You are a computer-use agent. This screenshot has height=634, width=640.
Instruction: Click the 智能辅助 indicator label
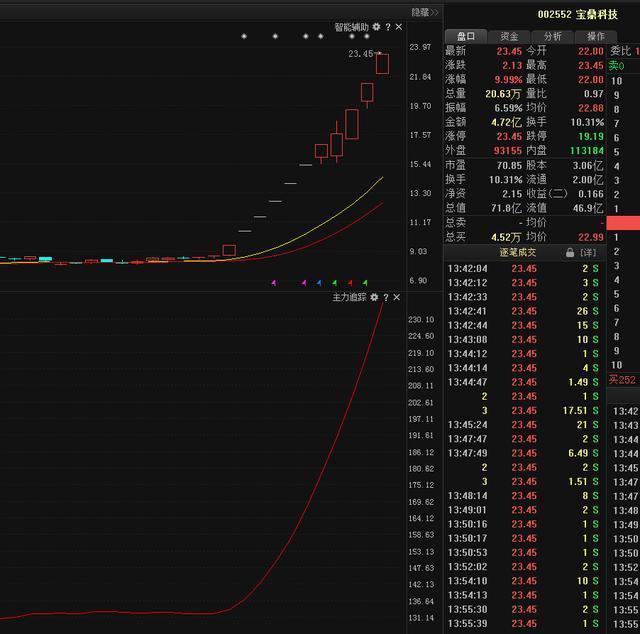350,27
